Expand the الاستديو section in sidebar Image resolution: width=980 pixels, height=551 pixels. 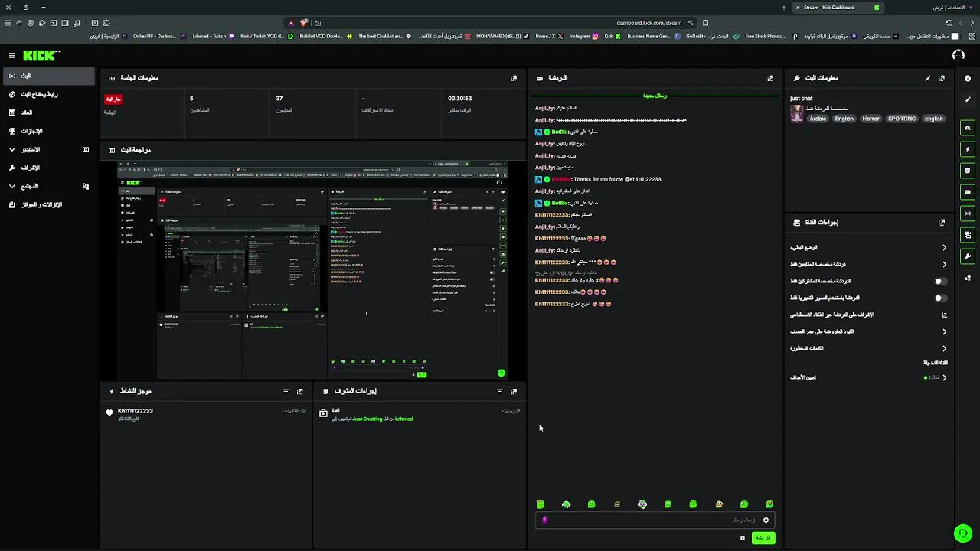[x=49, y=149]
